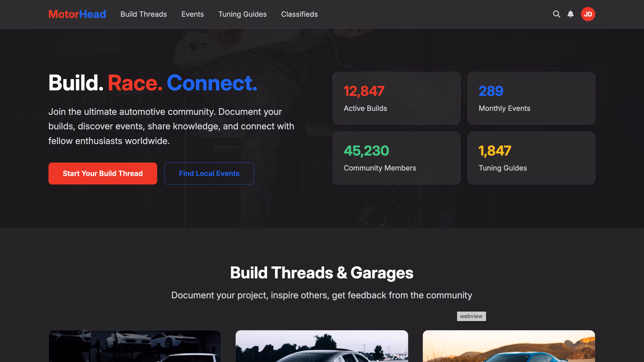Open the 1,847 Tuning Guides stat card

531,158
